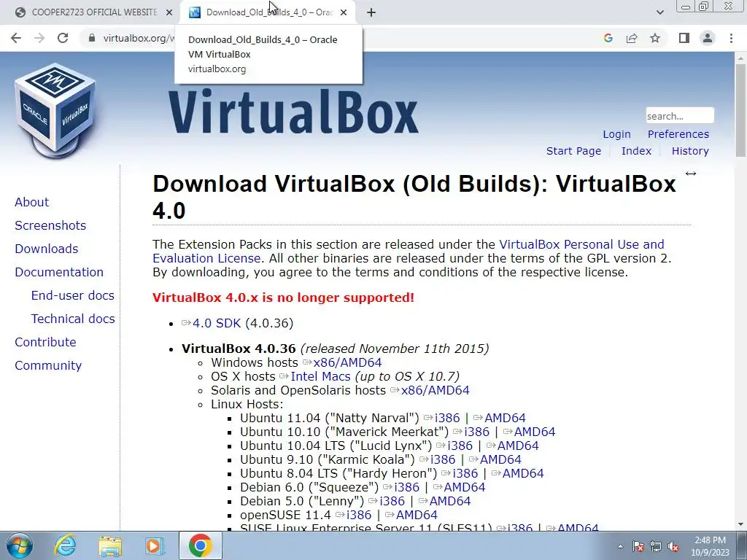The width and height of the screenshot is (747, 560).
Task: Download Ubuntu 8.04 LTS Hardy Heron AMD64
Action: [x=523, y=473]
